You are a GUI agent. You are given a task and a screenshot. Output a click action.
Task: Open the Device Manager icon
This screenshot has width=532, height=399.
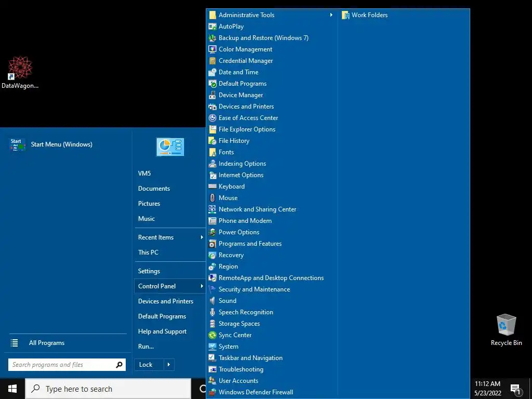212,95
